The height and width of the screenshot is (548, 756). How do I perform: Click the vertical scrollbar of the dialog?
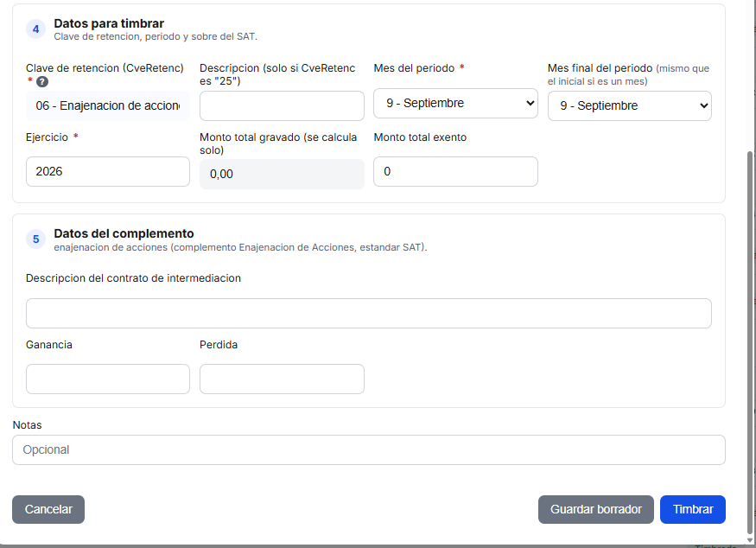coord(750,342)
